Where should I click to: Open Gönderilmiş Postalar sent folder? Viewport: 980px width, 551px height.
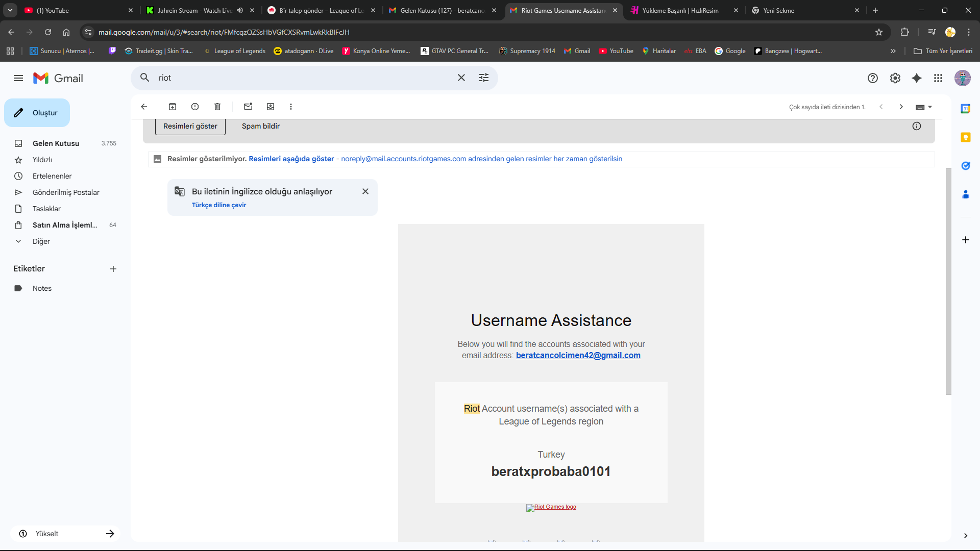(65, 192)
